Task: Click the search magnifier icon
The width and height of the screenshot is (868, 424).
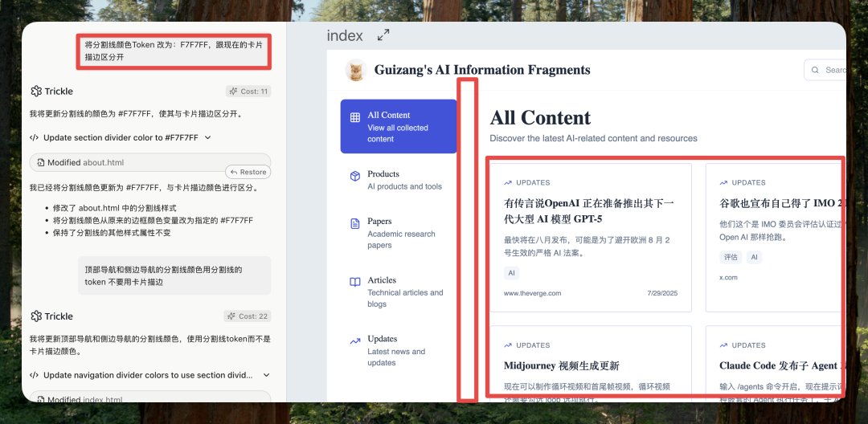Action: (815, 70)
